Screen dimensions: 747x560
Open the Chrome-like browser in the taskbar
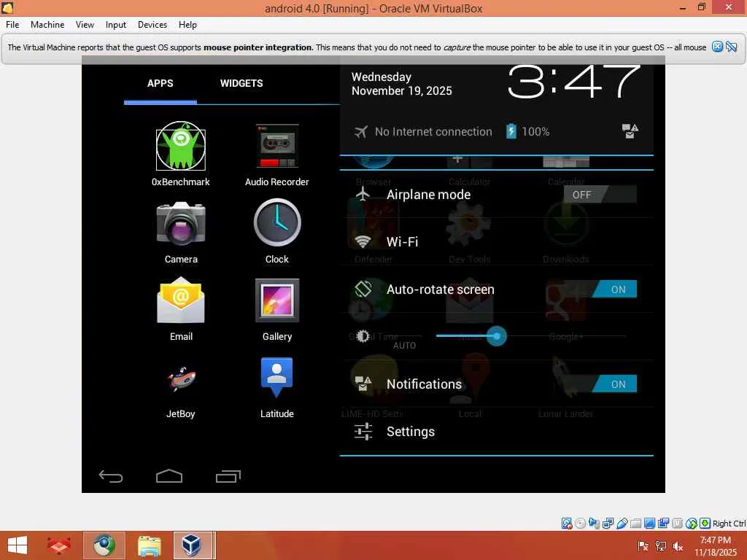pyautogui.click(x=104, y=545)
